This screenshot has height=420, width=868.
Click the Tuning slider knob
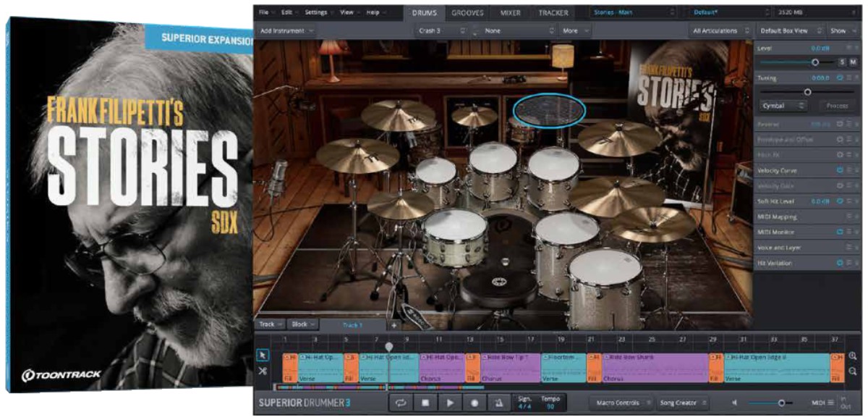(x=808, y=92)
